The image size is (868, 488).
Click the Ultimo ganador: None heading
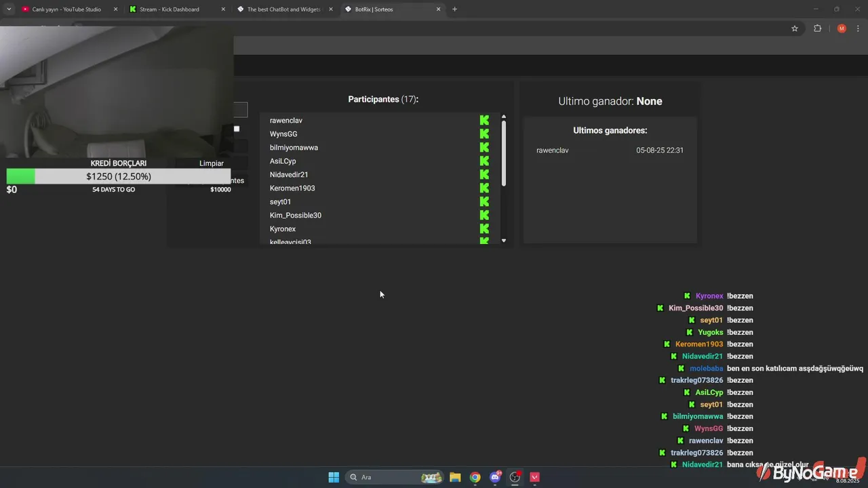610,101
